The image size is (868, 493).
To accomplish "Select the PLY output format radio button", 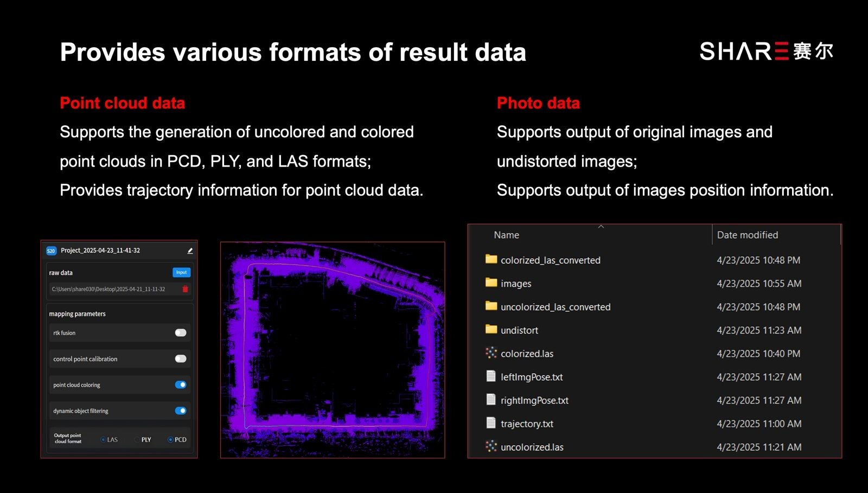I will click(x=137, y=440).
